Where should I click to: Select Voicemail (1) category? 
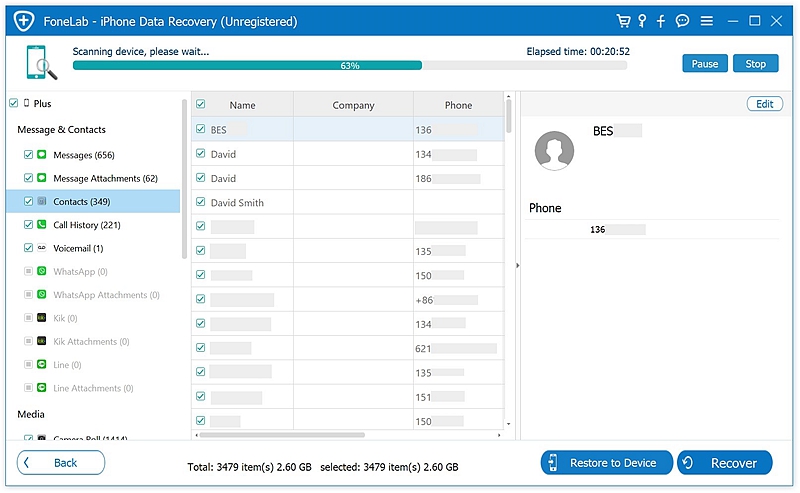coord(78,249)
